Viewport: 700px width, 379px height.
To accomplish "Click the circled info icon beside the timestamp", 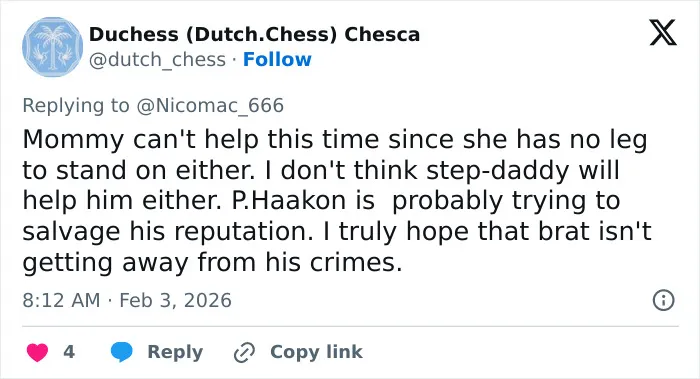I will click(x=663, y=300).
